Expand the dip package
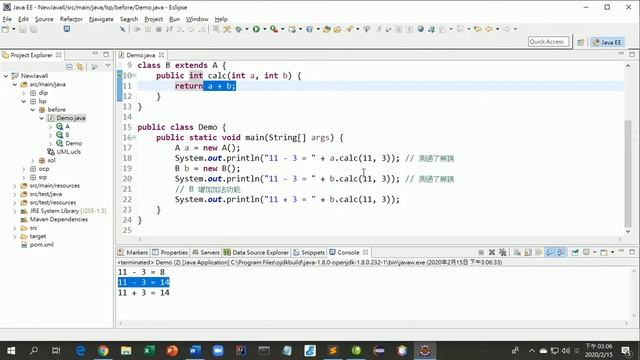 tap(24, 93)
